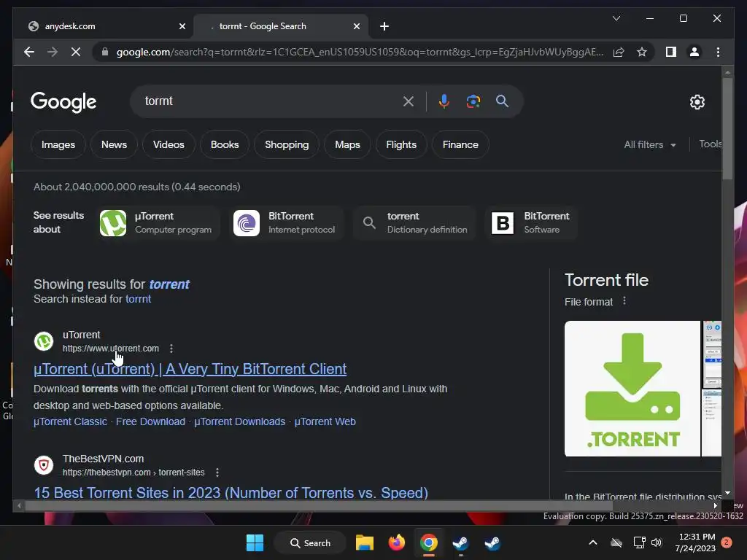Screen dimensions: 747x560
Task: Submit search with the magnifier icon
Action: (502, 101)
